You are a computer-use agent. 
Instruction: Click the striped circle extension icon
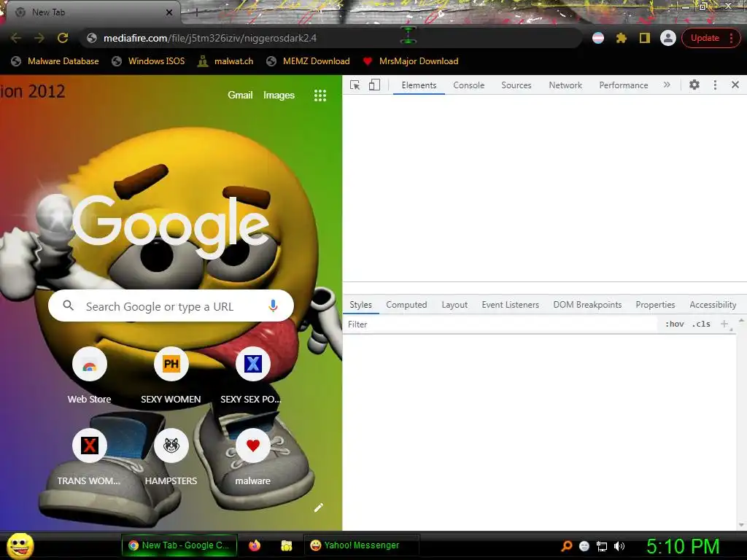(x=598, y=38)
